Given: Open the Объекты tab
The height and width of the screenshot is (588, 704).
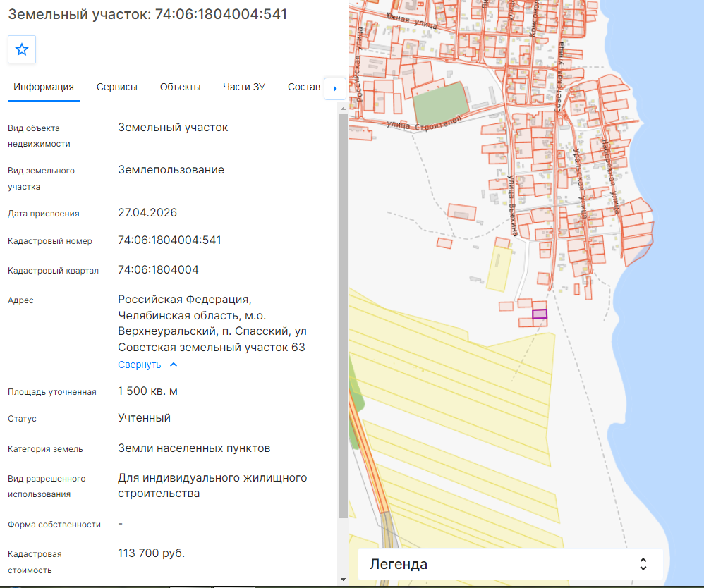Looking at the screenshot, I should coord(180,87).
